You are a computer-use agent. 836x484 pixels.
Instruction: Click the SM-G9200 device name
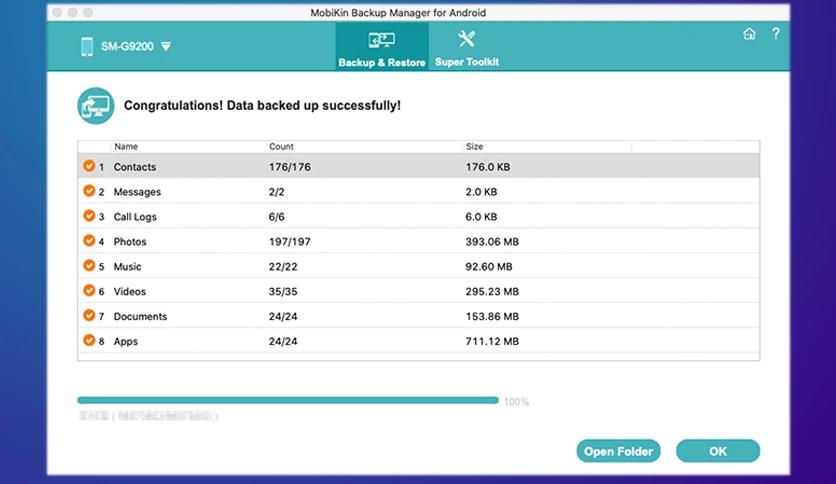[x=127, y=47]
